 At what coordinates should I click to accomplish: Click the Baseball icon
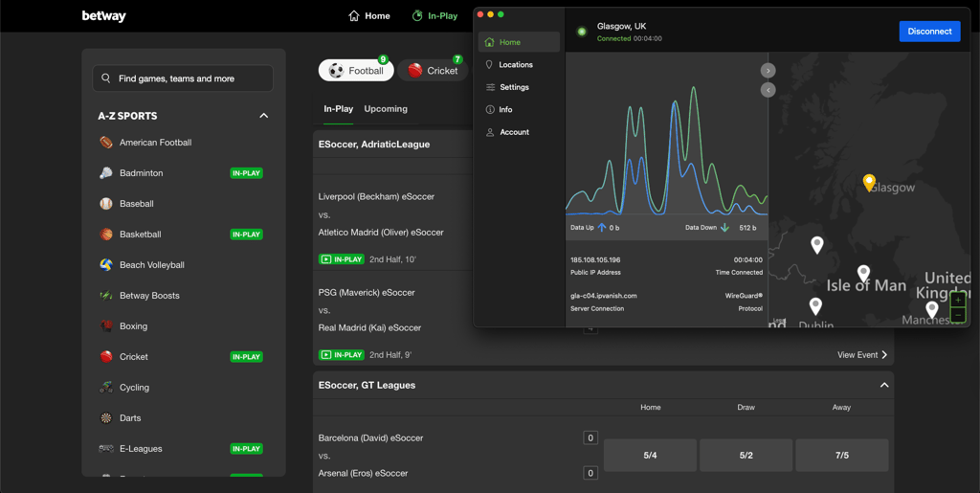tap(106, 203)
